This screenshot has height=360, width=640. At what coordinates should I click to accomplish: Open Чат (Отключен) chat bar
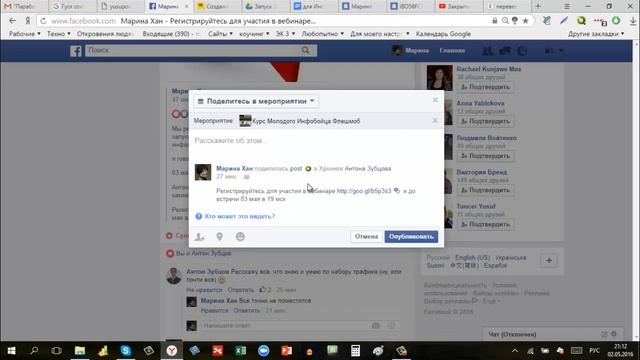[x=552, y=334]
